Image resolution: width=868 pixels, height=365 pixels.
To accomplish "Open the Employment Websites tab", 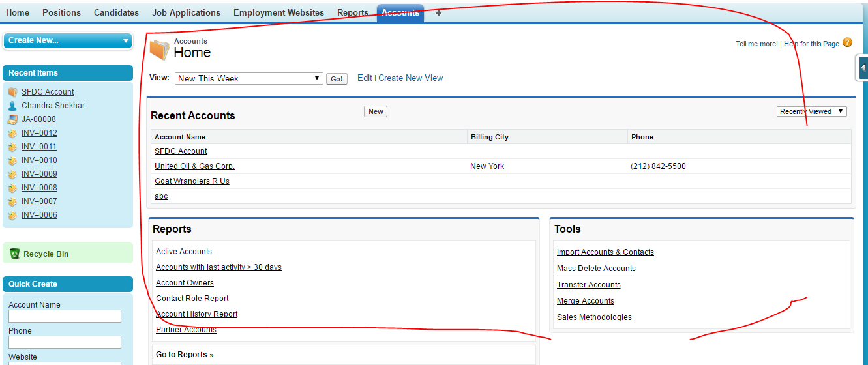I will 278,12.
